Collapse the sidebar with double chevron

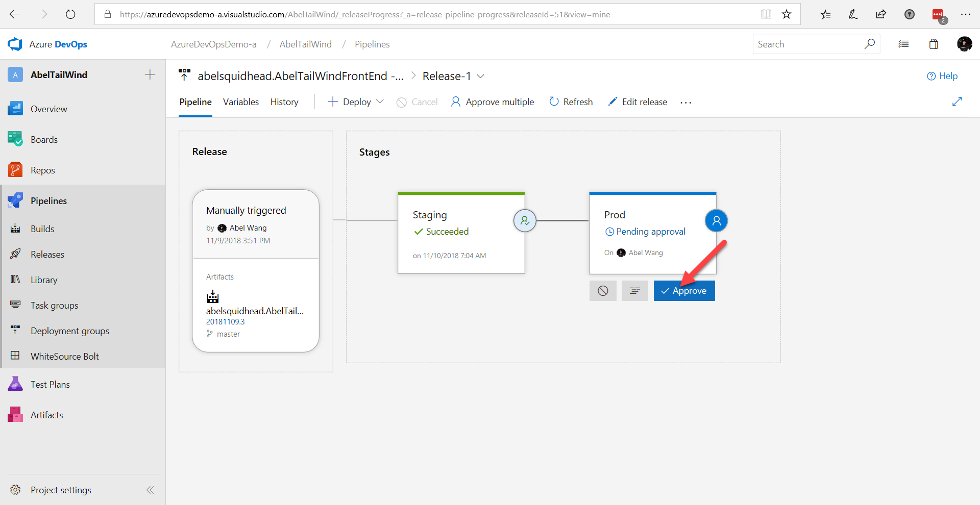pos(150,490)
